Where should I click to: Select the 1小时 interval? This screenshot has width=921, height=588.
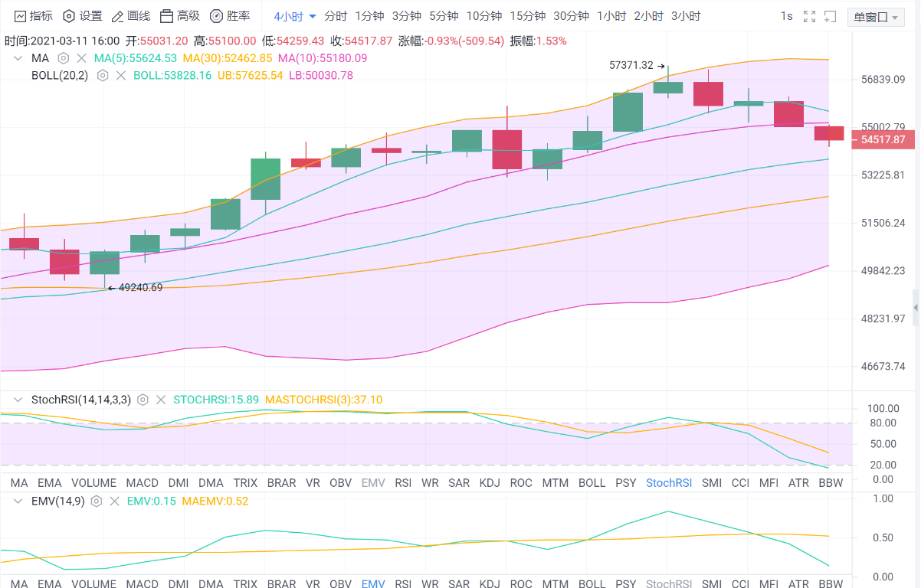[611, 16]
